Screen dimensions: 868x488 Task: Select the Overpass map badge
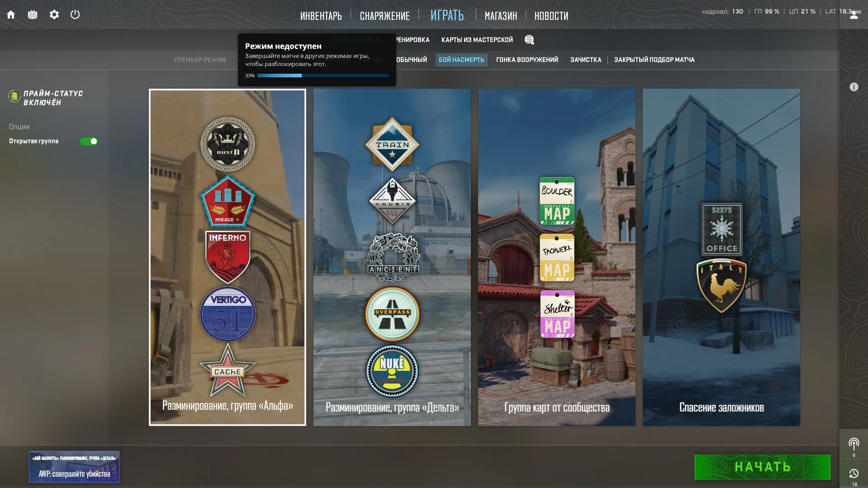[392, 313]
